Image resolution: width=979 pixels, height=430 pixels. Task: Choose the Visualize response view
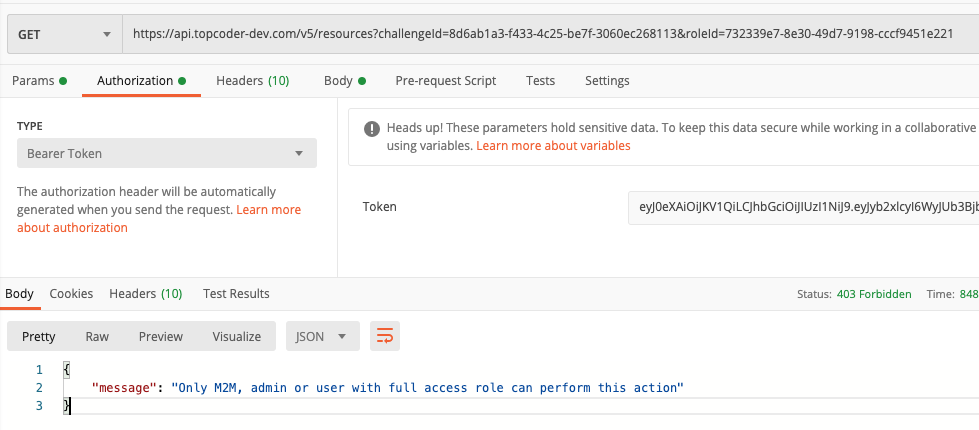237,336
